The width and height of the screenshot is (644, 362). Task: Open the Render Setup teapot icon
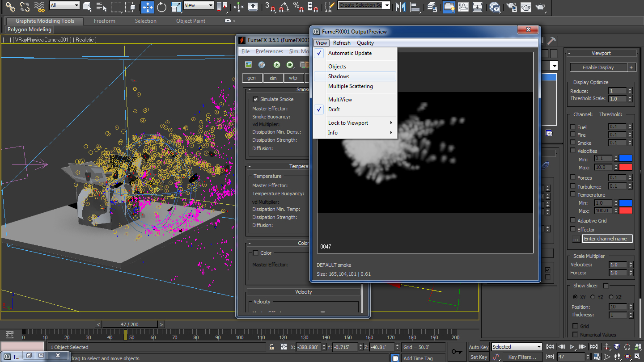[x=512, y=7]
